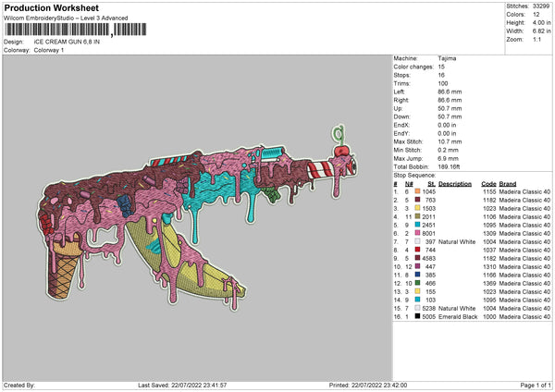
Task: Click the Max Jump value '6.9 mm'
Action: click(x=448, y=158)
